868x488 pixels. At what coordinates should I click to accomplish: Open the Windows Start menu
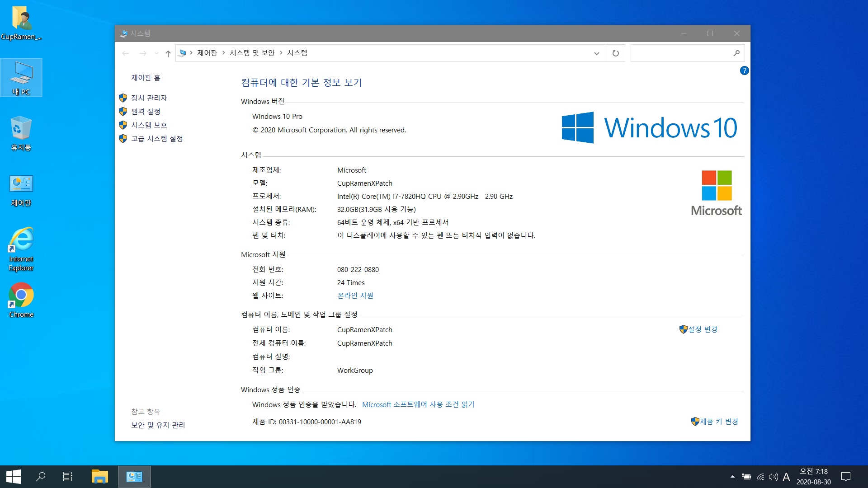pyautogui.click(x=14, y=477)
